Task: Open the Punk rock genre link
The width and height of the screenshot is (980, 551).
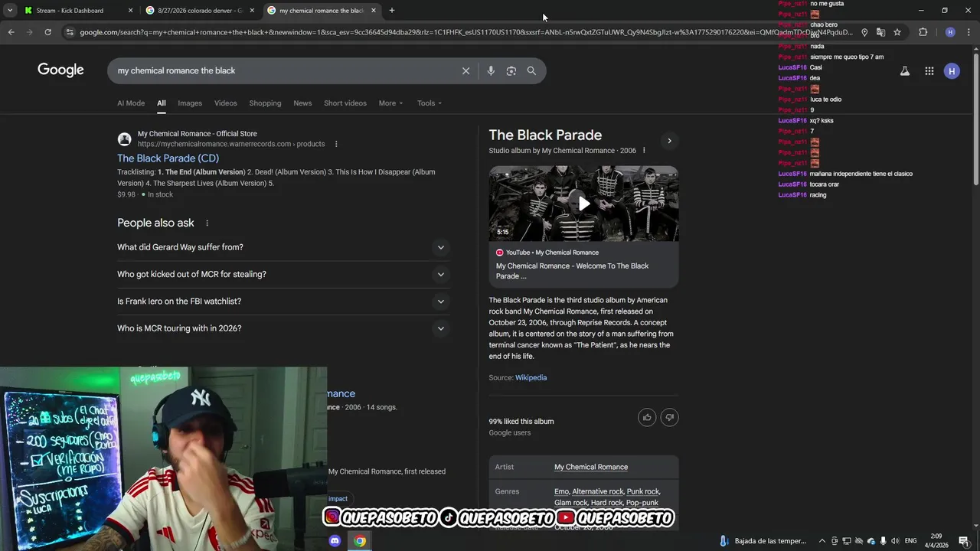Action: tap(643, 491)
